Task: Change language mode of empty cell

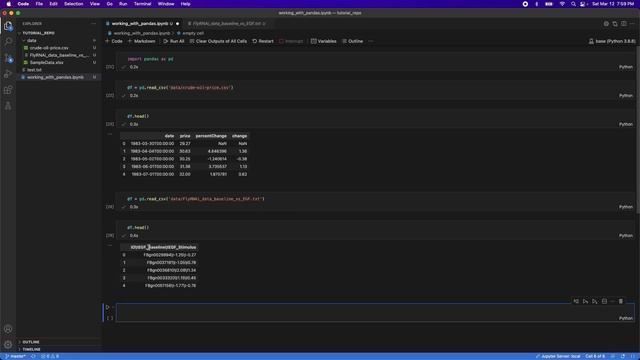Action: (x=626, y=318)
